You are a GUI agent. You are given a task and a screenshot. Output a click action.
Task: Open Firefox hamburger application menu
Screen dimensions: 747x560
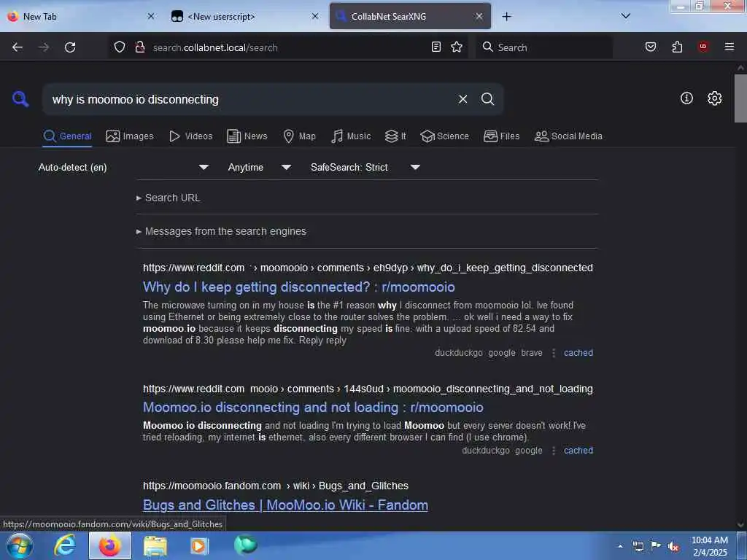729,47
